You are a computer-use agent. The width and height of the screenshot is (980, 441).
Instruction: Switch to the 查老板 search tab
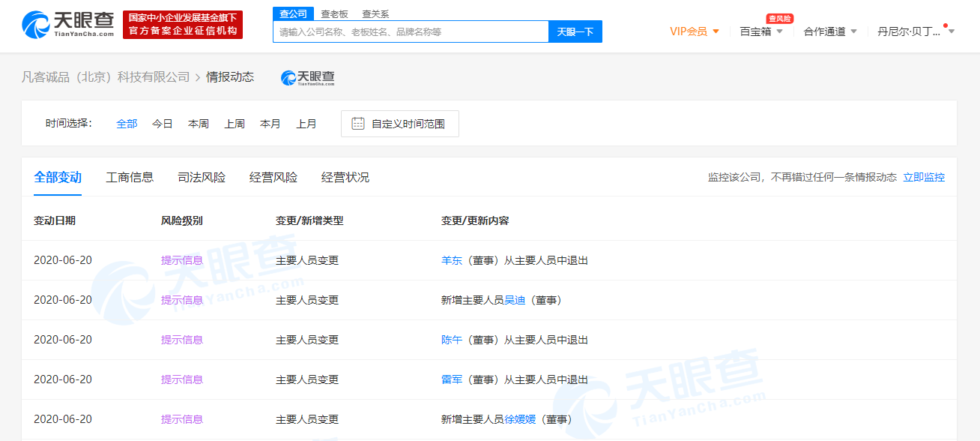[x=334, y=13]
